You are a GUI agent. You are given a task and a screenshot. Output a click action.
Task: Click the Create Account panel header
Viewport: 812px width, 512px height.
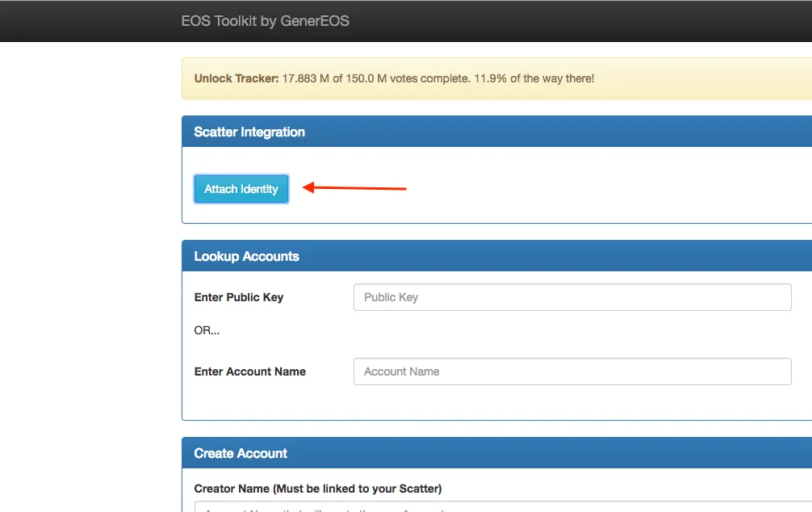(496, 453)
